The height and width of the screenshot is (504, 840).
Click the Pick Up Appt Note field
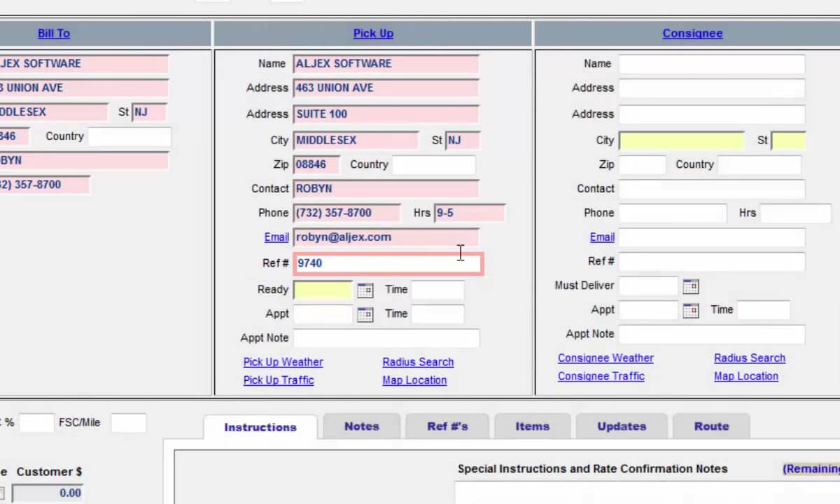coord(386,338)
